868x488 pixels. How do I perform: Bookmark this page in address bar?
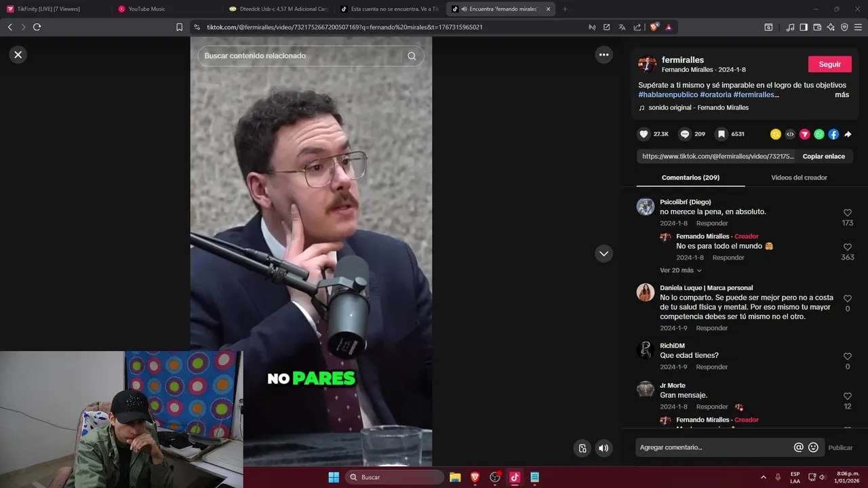point(179,27)
